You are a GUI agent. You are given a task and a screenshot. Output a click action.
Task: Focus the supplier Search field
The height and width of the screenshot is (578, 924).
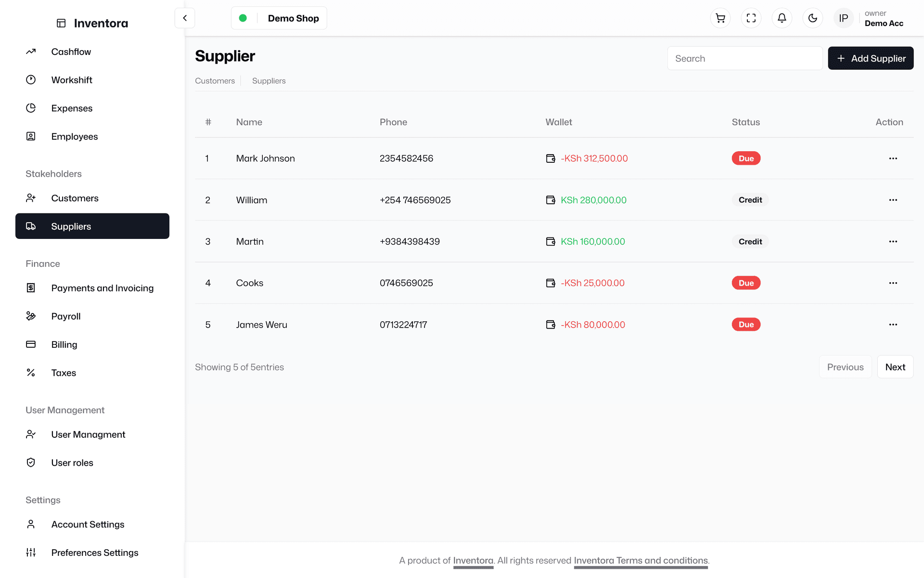click(744, 58)
